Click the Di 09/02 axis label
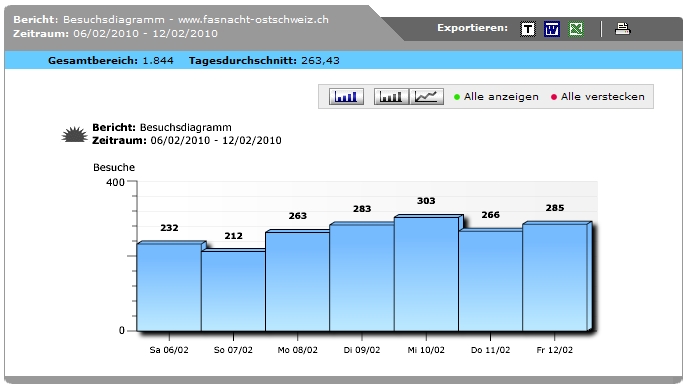 pyautogui.click(x=361, y=350)
